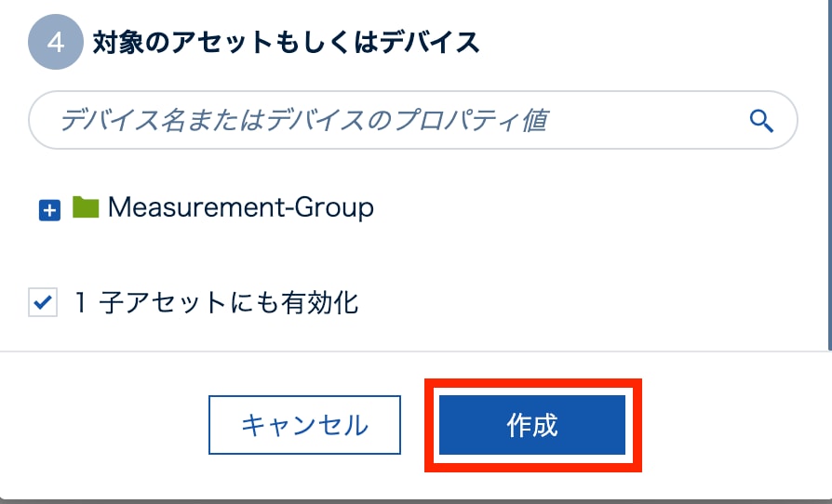The height and width of the screenshot is (504, 832).
Task: Confirm creation with the blue 作成 button
Action: 532,425
